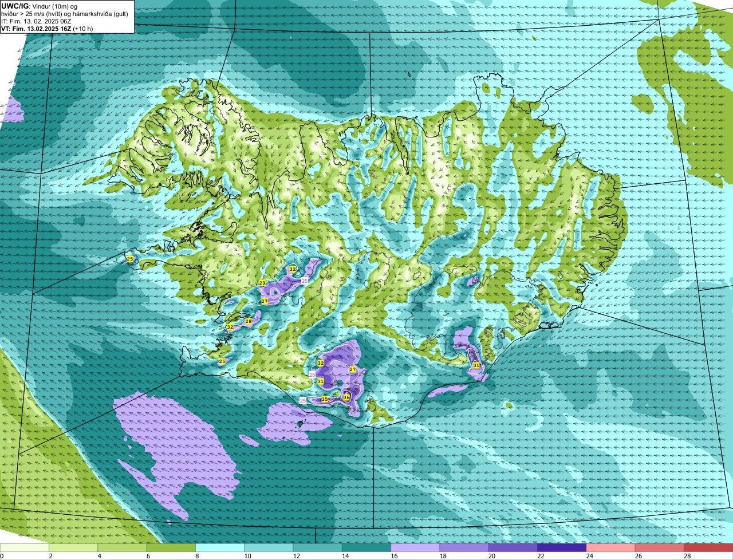Click the pale cyan 8–10 legend swatch
This screenshot has width=733, height=560.
click(x=220, y=547)
